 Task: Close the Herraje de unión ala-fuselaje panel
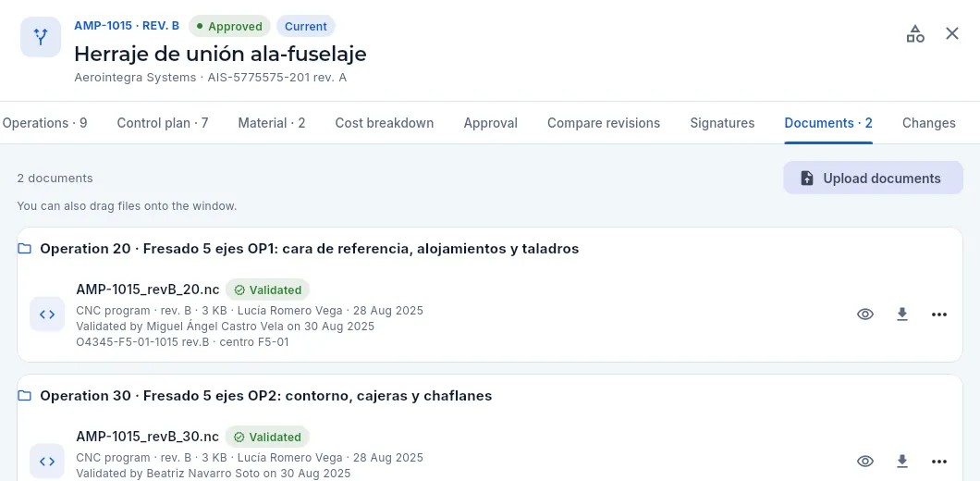coord(952,34)
